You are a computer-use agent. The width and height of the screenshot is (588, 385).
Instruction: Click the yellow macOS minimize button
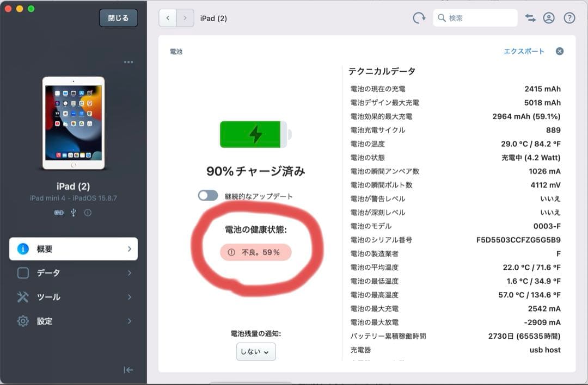pos(20,9)
